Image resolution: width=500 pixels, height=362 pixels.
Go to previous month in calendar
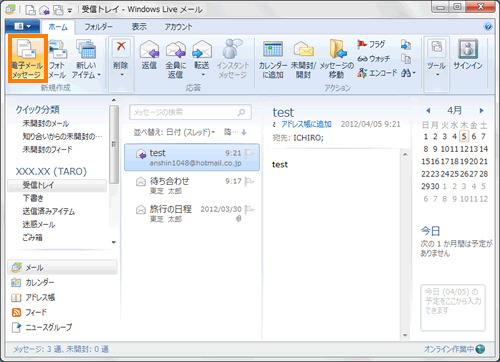428,110
